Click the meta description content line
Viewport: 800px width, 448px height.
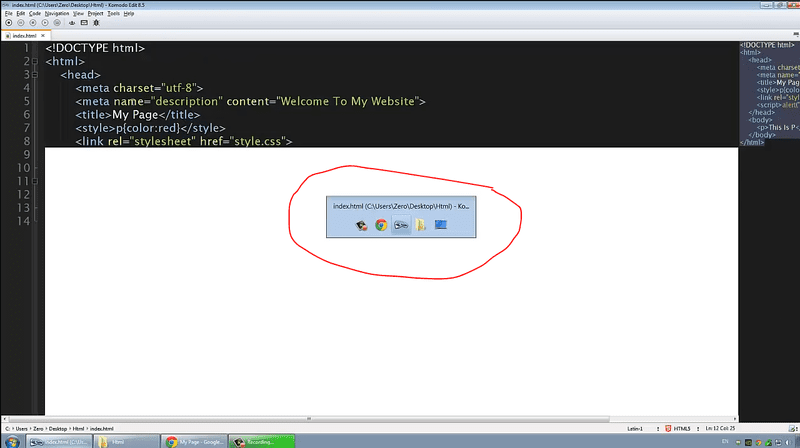click(x=251, y=102)
